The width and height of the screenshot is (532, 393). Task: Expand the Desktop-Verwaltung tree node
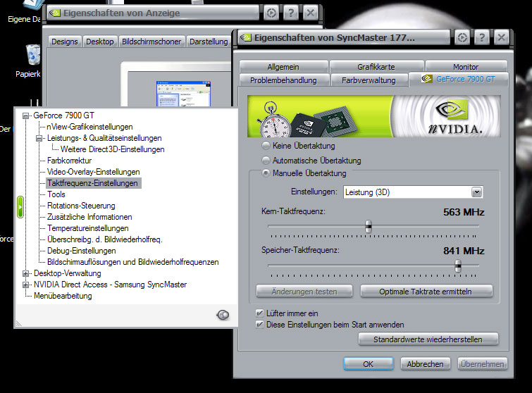25,273
